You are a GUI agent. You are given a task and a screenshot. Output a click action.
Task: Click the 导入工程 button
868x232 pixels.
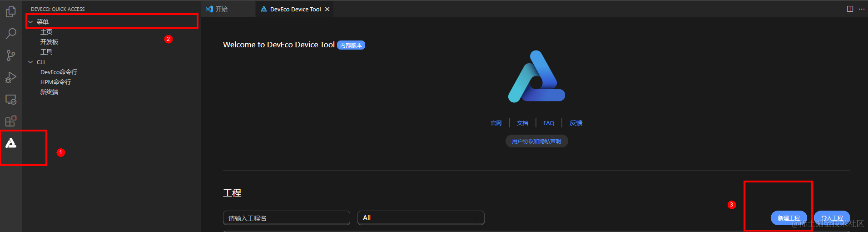tap(832, 218)
